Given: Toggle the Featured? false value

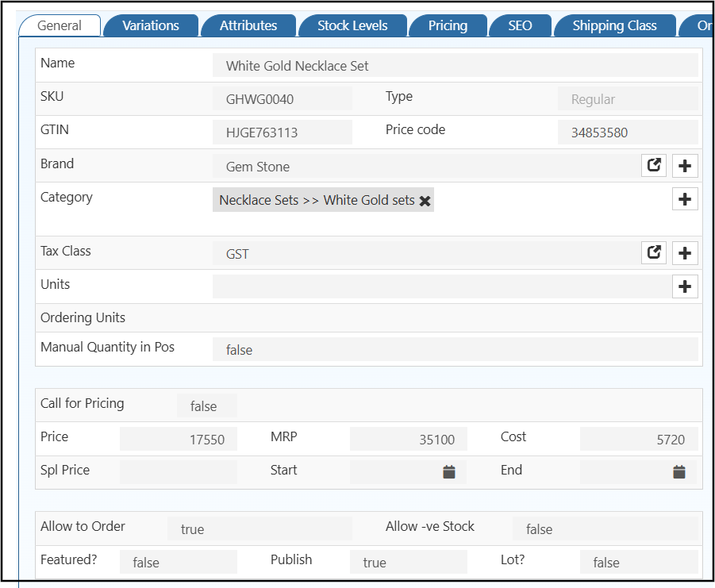Looking at the screenshot, I should tap(178, 563).
